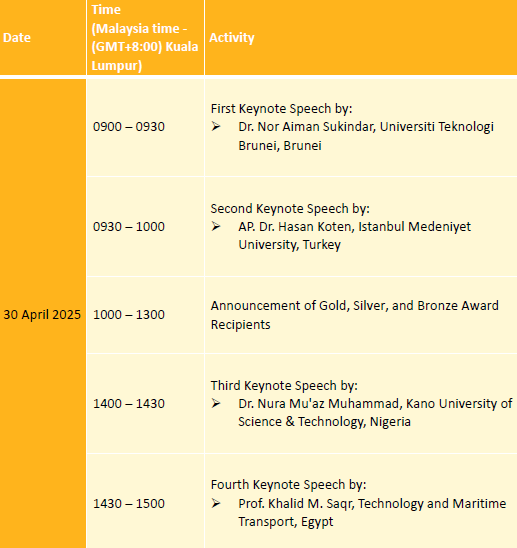Select the Date column header
The image size is (517, 548).
(x=17, y=37)
